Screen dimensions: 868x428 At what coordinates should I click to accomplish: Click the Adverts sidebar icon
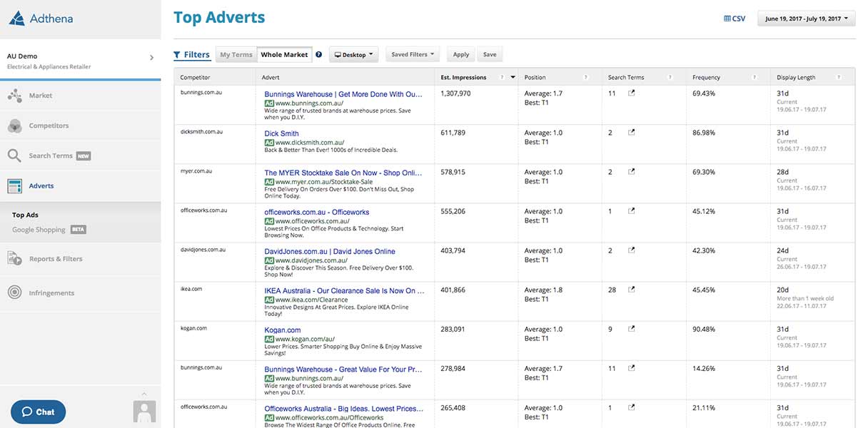[14, 186]
